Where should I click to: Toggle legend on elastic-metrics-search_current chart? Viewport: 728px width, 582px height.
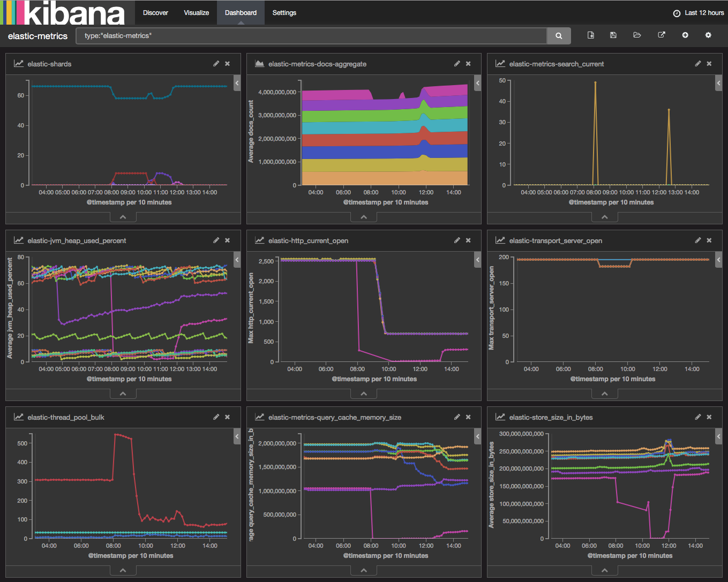[719, 83]
